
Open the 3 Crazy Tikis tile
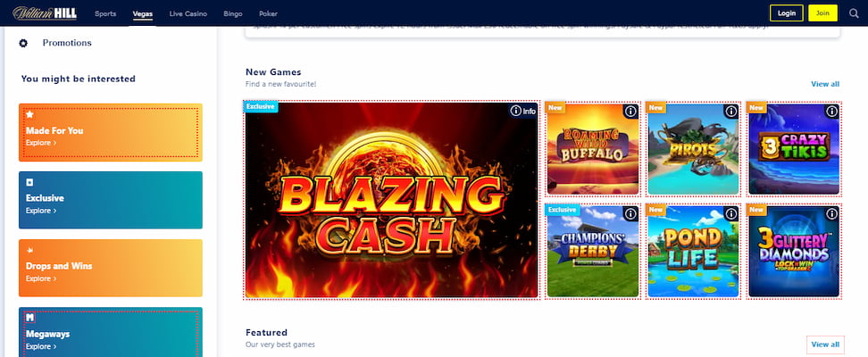click(795, 149)
